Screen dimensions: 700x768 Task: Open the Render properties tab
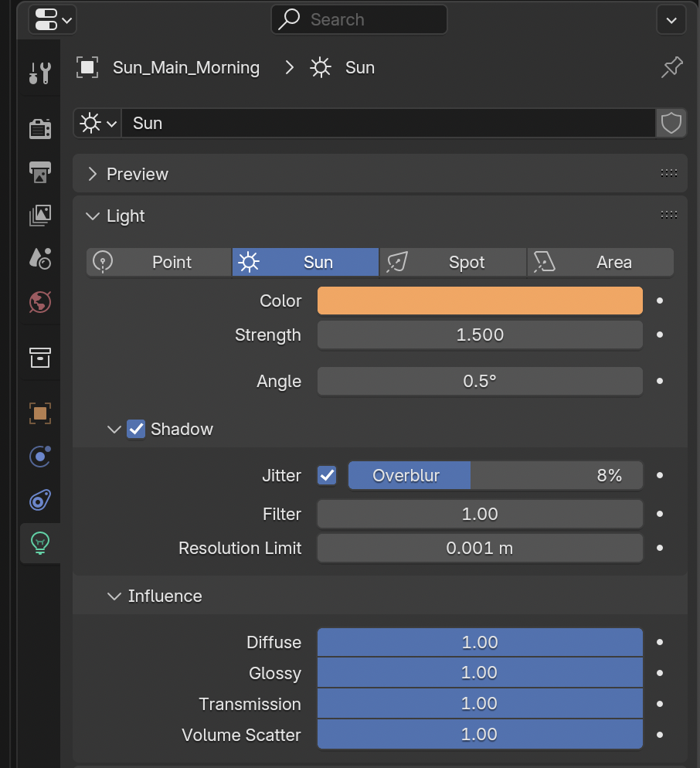coord(40,128)
